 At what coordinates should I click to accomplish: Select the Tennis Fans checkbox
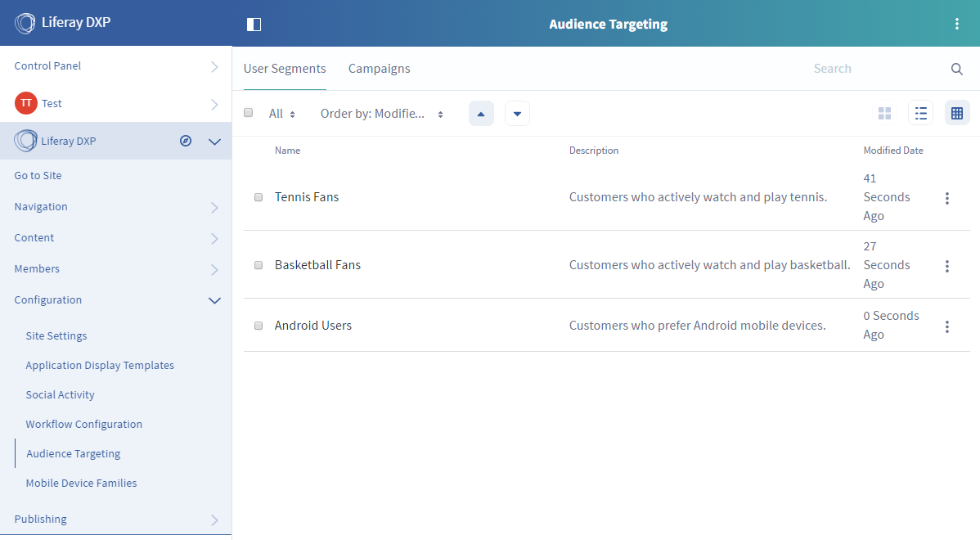(258, 197)
